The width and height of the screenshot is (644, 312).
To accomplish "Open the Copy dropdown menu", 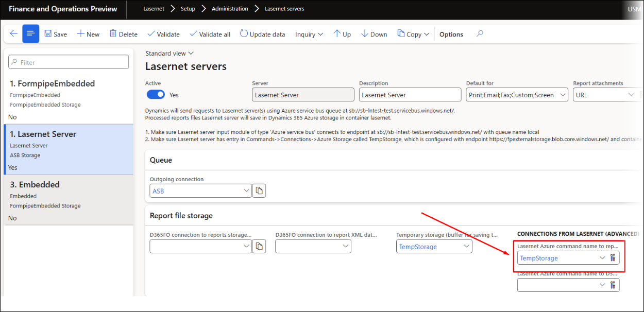I will 413,34.
